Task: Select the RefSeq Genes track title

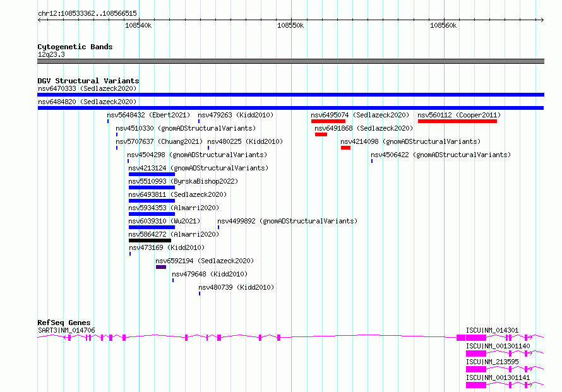Action: coord(64,323)
